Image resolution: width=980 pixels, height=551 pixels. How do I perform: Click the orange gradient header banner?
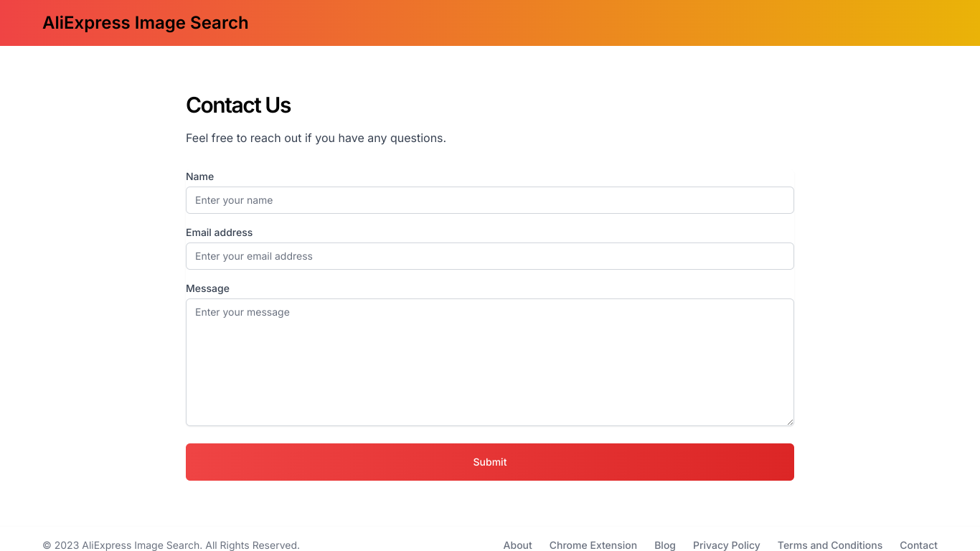[x=490, y=23]
